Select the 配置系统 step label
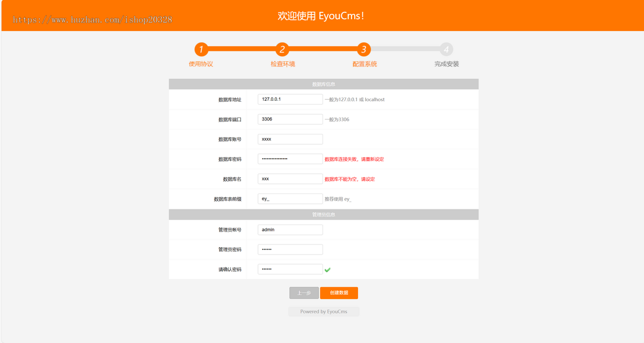The image size is (644, 343). 364,64
